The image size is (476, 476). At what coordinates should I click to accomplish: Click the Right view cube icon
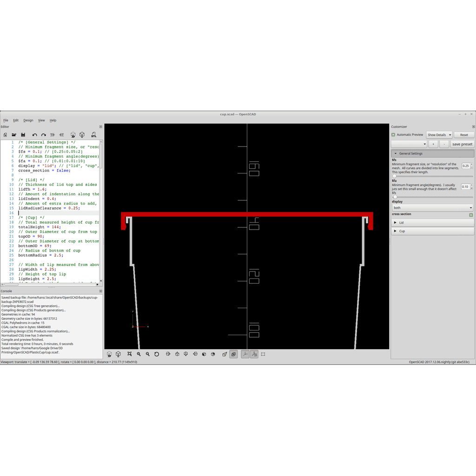pyautogui.click(x=168, y=354)
